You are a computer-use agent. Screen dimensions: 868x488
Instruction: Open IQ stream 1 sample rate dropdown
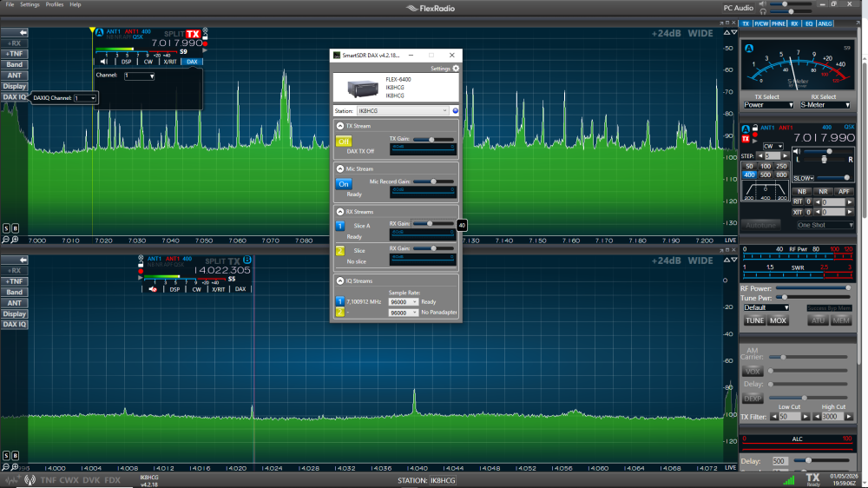tap(403, 302)
